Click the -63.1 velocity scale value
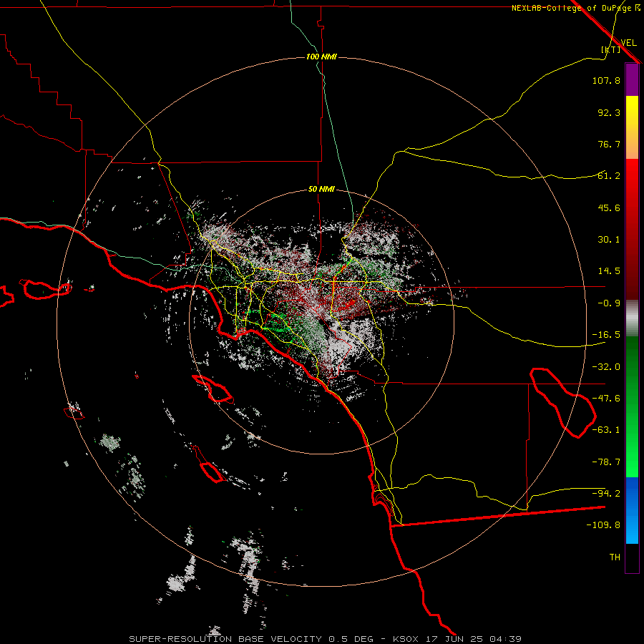 (606, 430)
